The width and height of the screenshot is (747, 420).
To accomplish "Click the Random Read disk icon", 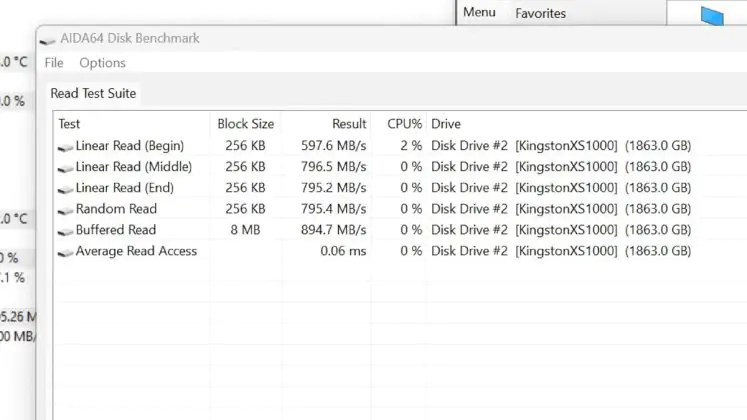I will 65,210.
